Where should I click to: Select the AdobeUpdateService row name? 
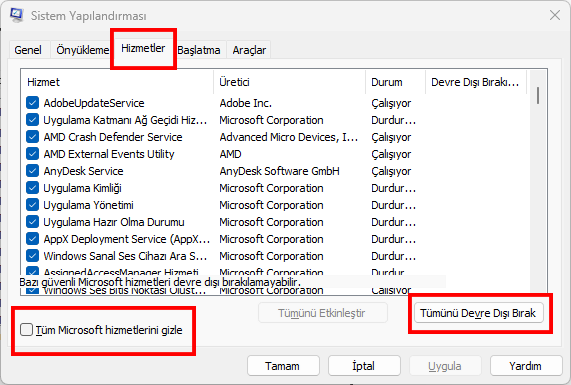pyautogui.click(x=94, y=103)
